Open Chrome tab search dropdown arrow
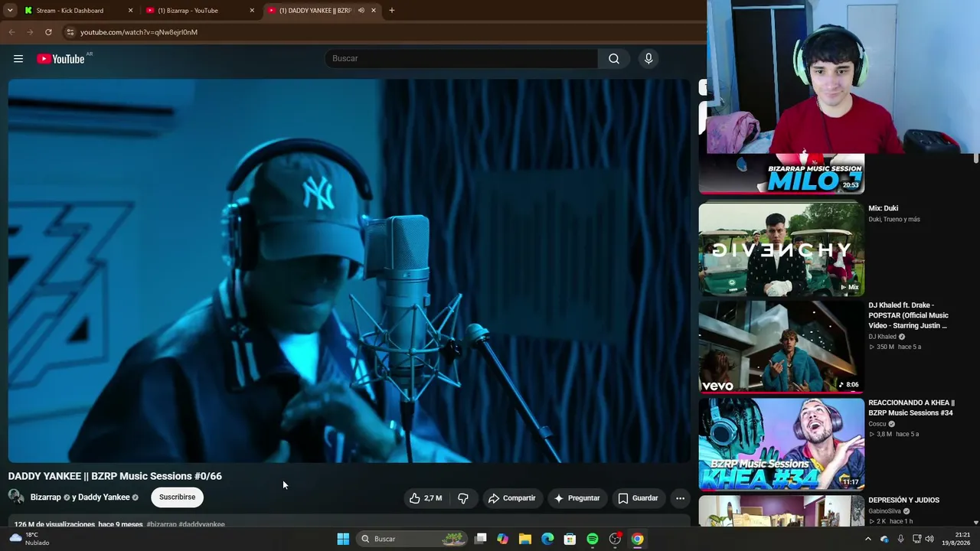 pyautogui.click(x=10, y=11)
